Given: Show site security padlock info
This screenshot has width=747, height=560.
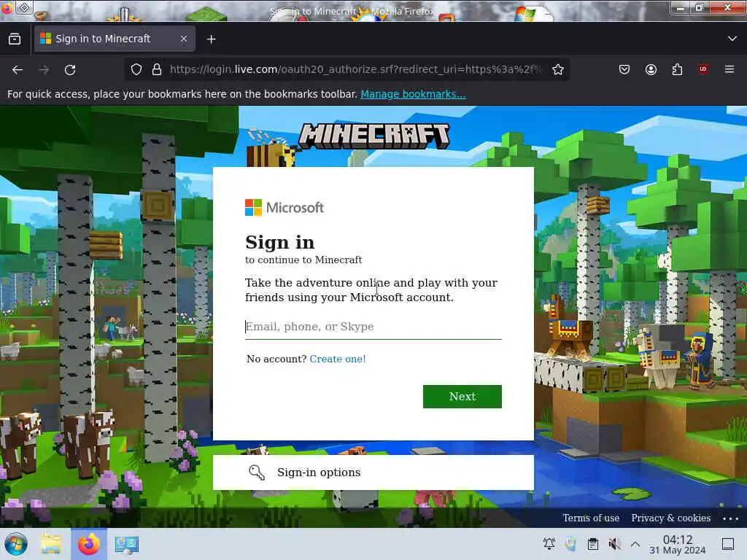Looking at the screenshot, I should coord(156,69).
